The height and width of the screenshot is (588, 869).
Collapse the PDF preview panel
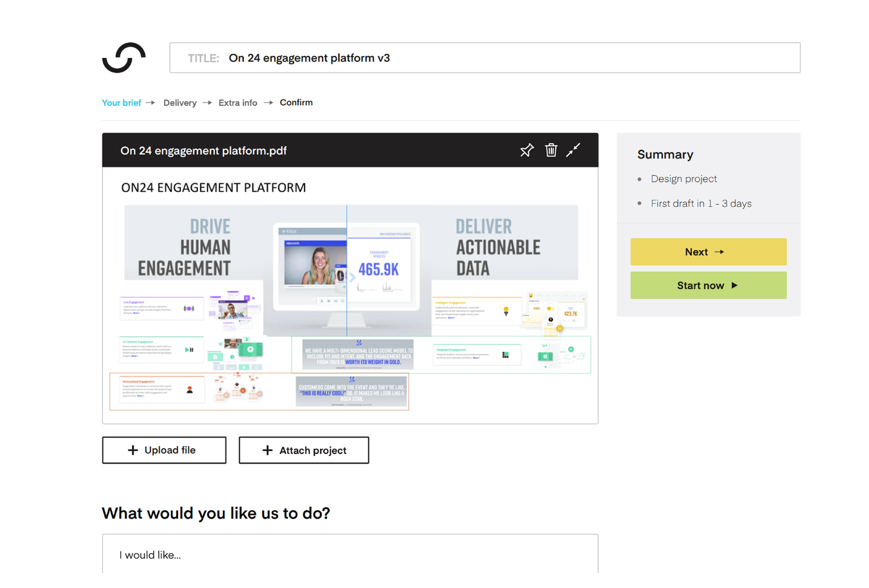[x=573, y=150]
